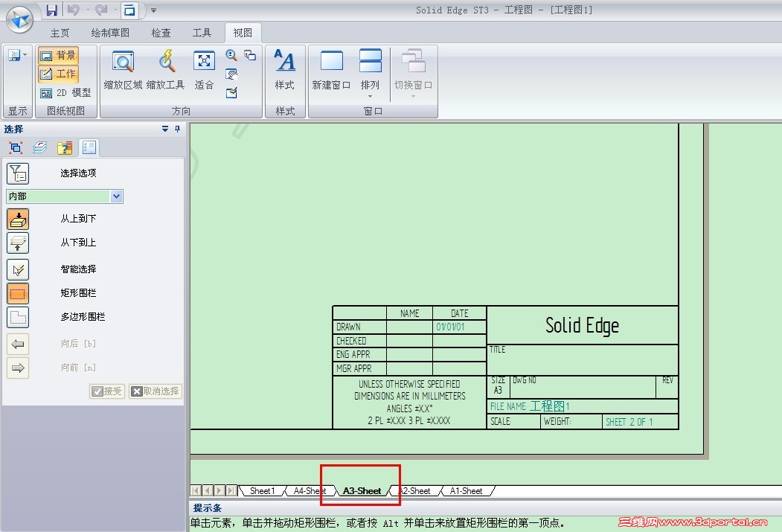Image resolution: width=782 pixels, height=532 pixels.
Task: Go to previous sheet tab arrow
Action: pyautogui.click(x=208, y=490)
